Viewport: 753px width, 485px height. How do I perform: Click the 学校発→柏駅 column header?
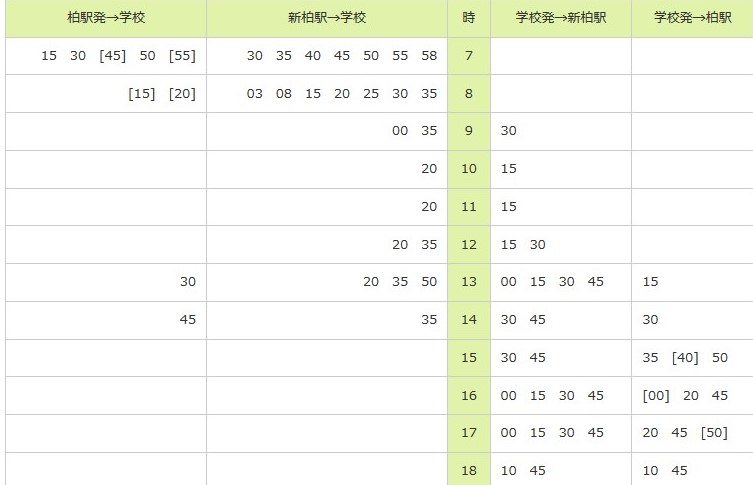point(692,18)
